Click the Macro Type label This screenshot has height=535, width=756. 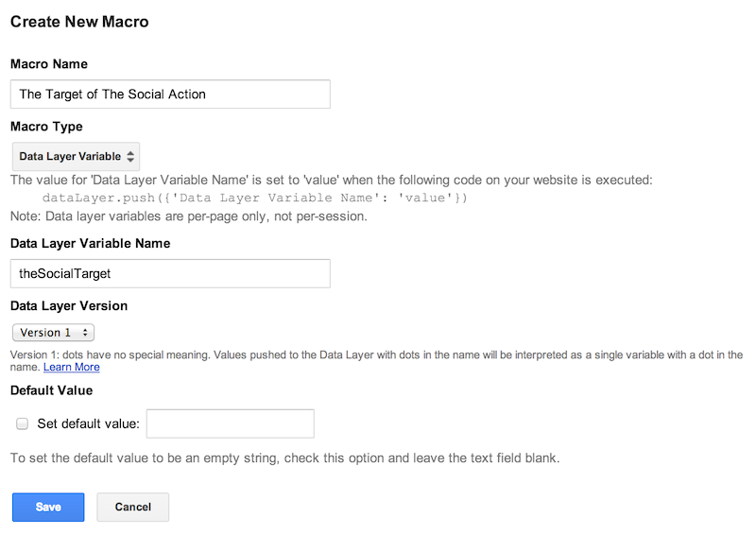46,127
